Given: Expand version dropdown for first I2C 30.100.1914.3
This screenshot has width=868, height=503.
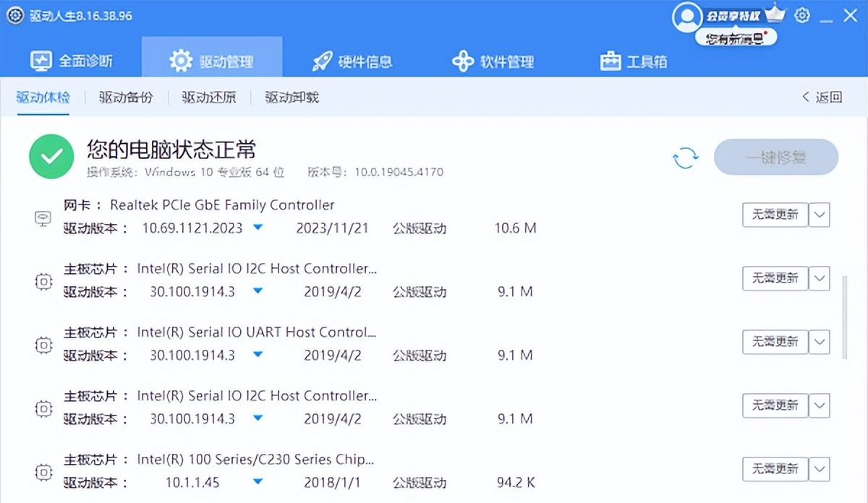Looking at the screenshot, I should click(258, 292).
